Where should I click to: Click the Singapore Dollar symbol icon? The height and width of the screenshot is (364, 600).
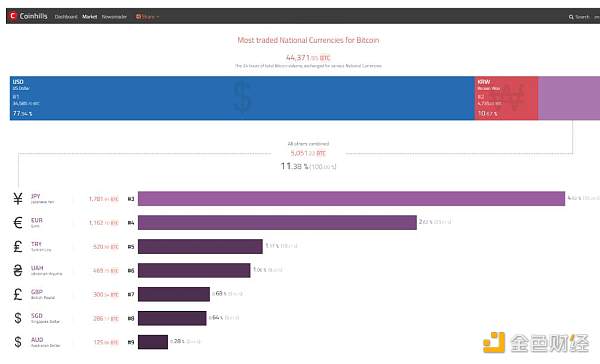(x=18, y=318)
